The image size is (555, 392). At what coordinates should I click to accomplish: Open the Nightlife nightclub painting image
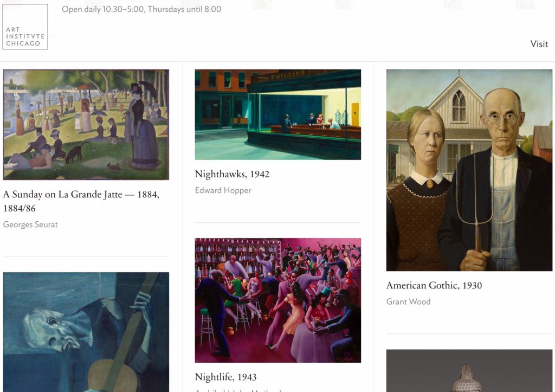(278, 300)
